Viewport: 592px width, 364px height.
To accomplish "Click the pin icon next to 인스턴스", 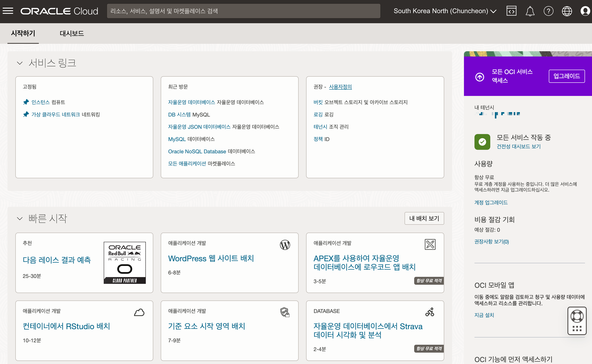I will 26,102.
